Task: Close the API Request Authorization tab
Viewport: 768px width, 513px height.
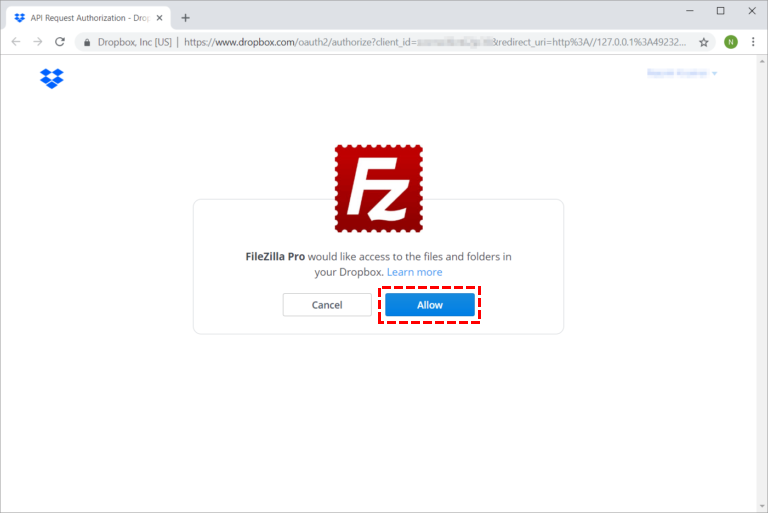Action: click(x=159, y=18)
